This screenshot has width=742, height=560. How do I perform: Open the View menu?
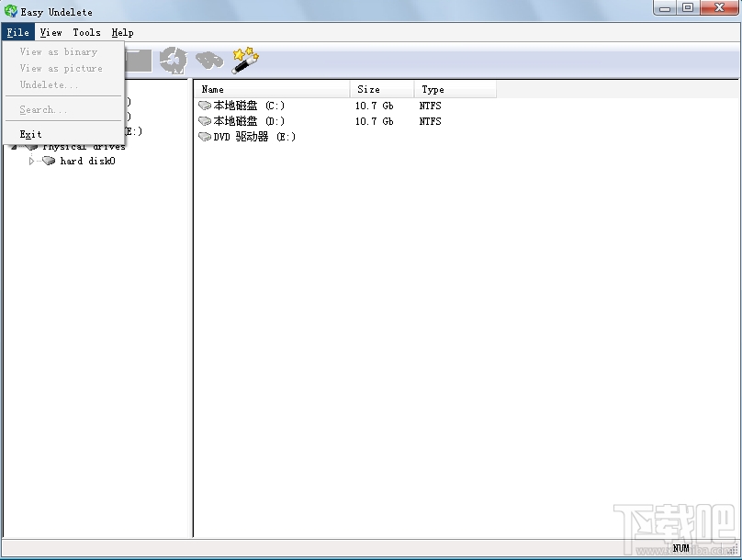tap(51, 32)
